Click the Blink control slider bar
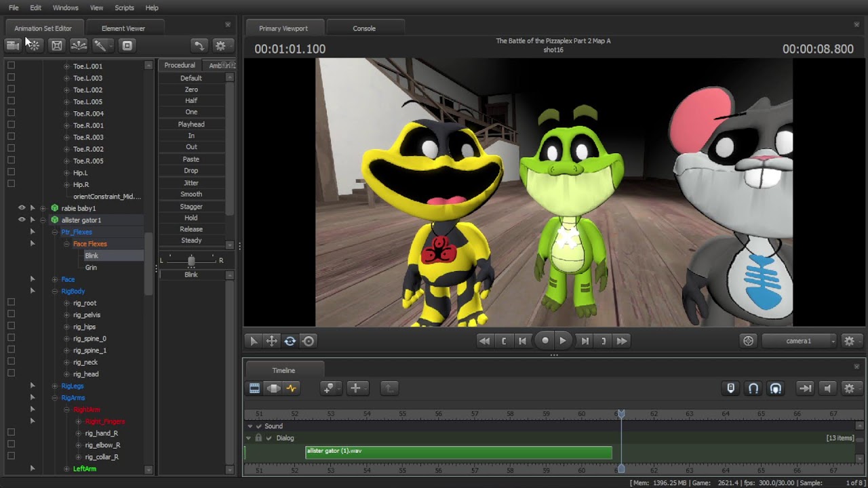The image size is (868, 488). pyautogui.click(x=191, y=274)
